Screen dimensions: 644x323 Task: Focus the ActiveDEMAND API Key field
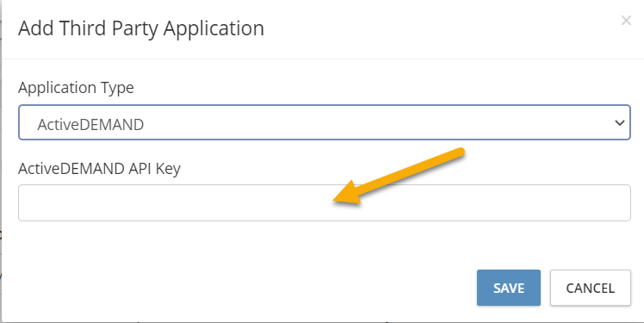[325, 203]
